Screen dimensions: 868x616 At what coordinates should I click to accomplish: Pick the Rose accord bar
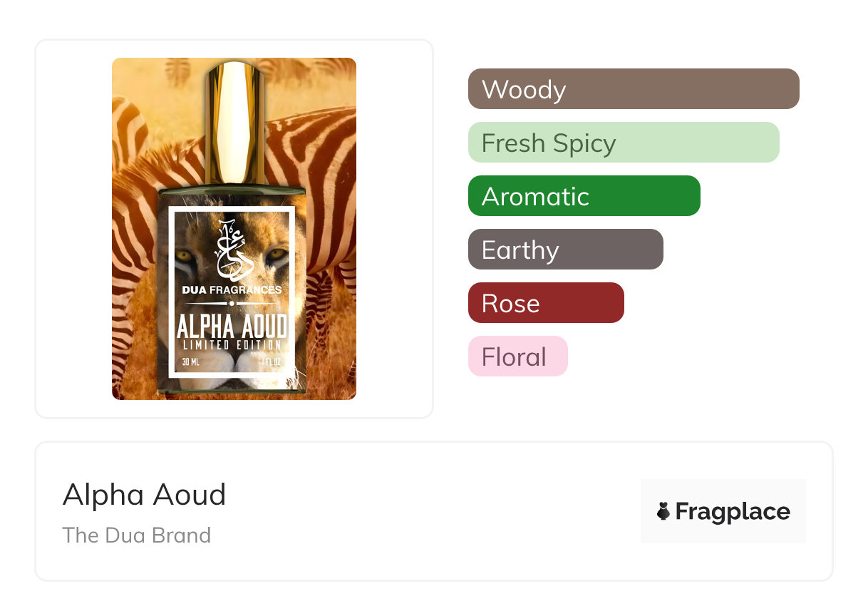[546, 303]
